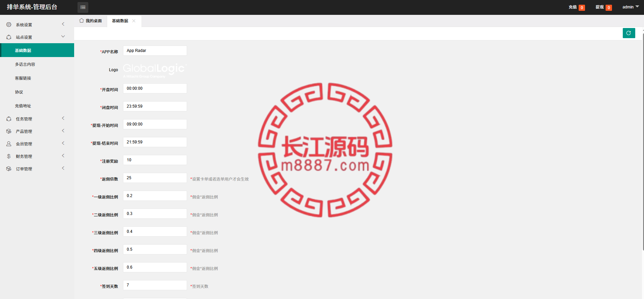Viewport: 644px width, 299px height.
Task: Click the 系统设置 gear icon
Action: [9, 25]
